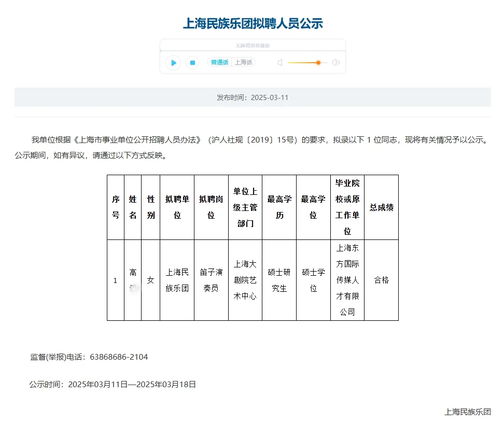Click the orange volume slider handle
This screenshot has width=504, height=425.
click(x=318, y=62)
